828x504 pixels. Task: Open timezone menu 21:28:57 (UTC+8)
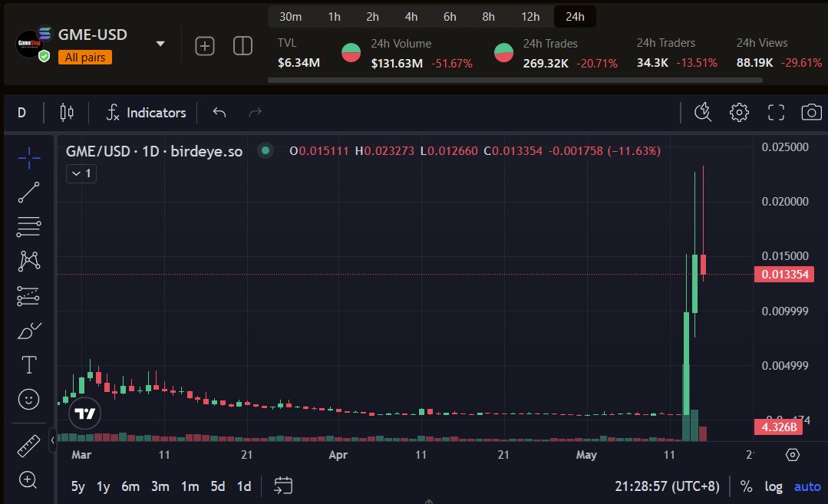667,486
